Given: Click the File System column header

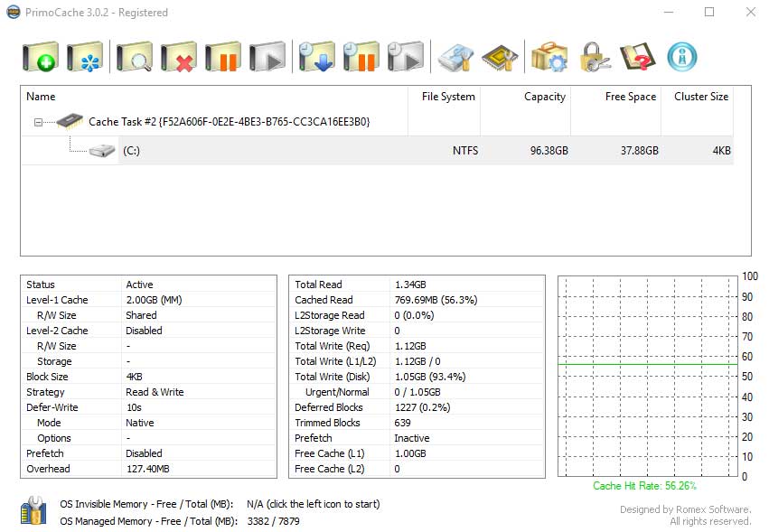Looking at the screenshot, I should point(445,97).
